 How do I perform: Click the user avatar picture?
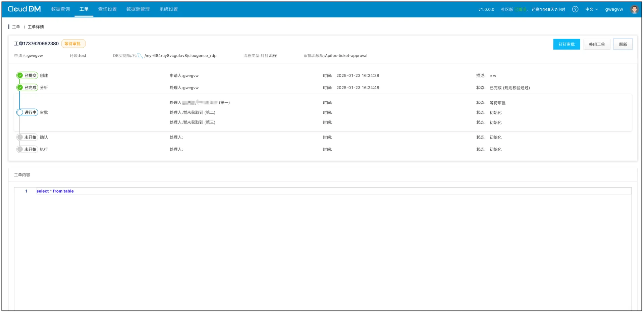[x=634, y=9]
